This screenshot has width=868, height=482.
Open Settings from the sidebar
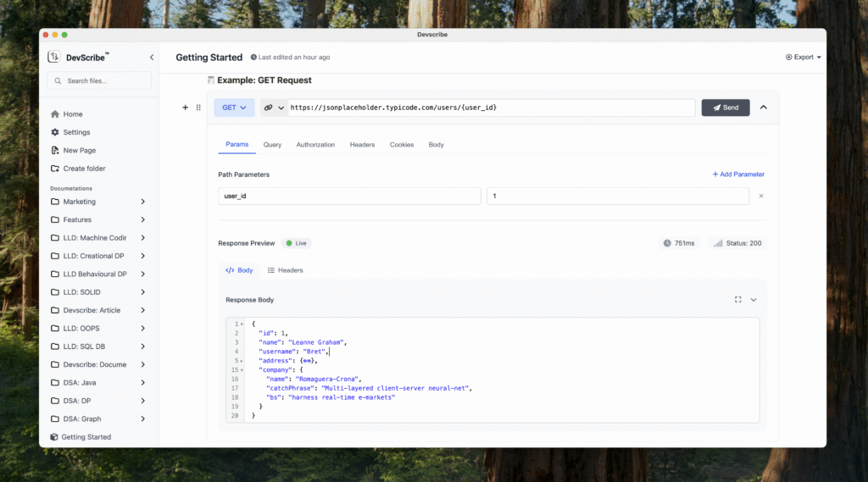(76, 132)
